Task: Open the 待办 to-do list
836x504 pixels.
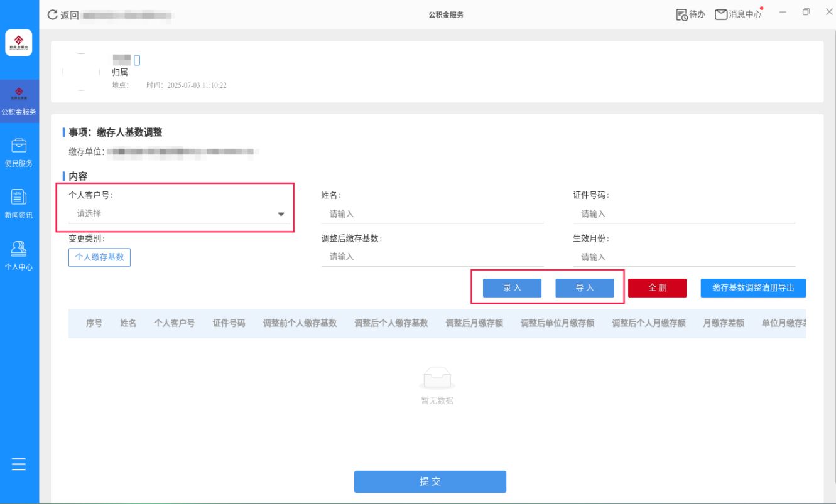Action: tap(690, 14)
